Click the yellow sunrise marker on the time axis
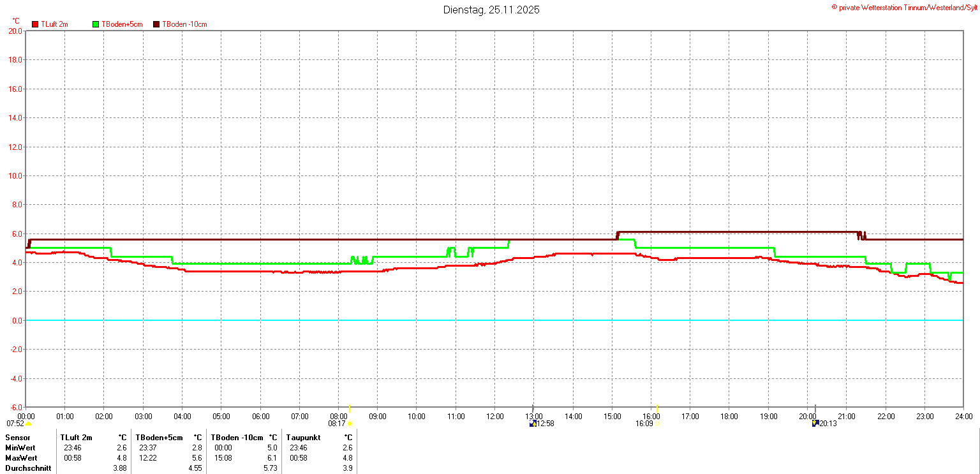The height and width of the screenshot is (474, 980). [350, 408]
